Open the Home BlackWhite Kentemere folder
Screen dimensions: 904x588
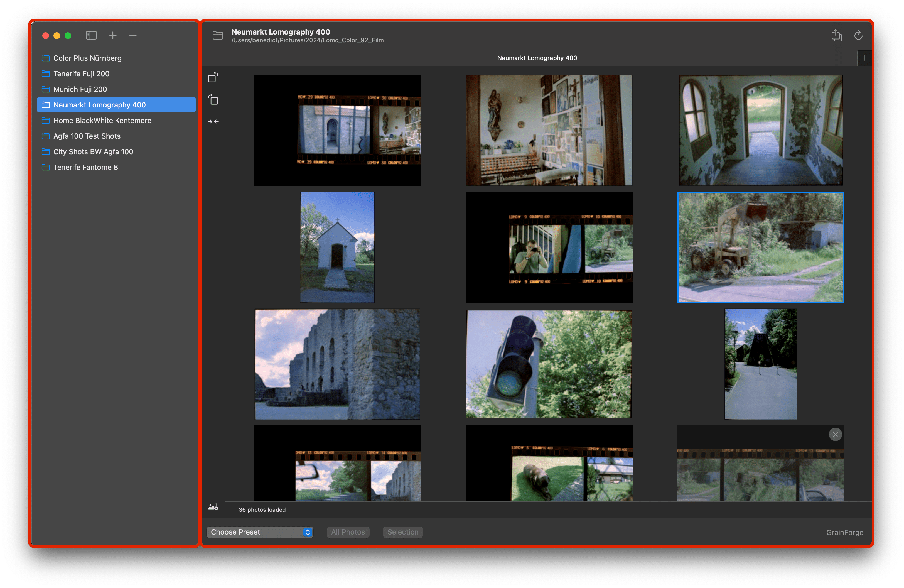pos(102,120)
